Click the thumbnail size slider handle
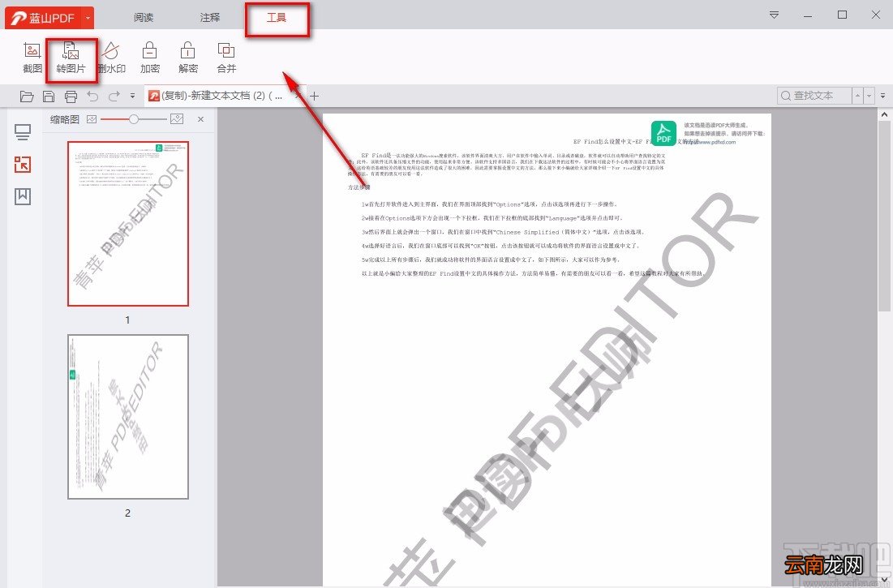 pos(133,119)
